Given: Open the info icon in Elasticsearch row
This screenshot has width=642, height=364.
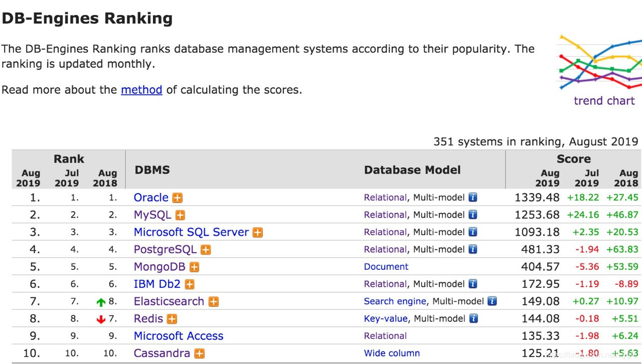Looking at the screenshot, I should click(x=492, y=301).
